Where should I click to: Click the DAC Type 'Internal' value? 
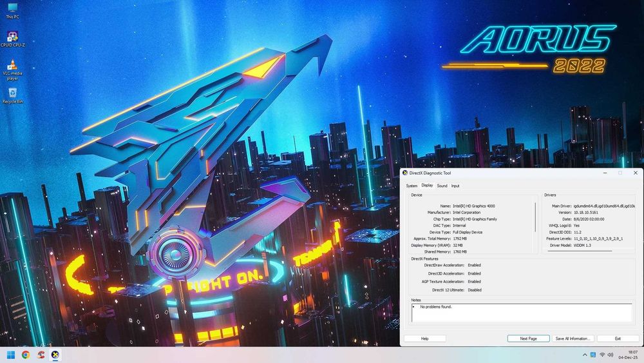pos(459,226)
